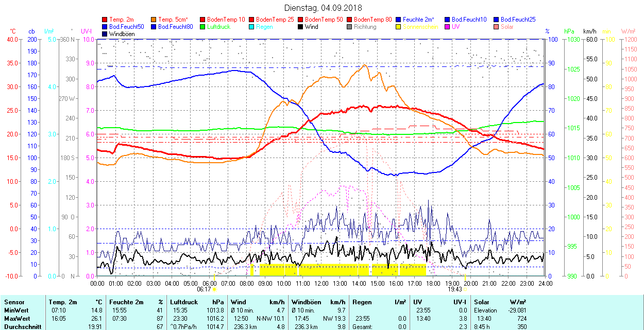Click the orange Temp. 5cm* legend swatch
The height and width of the screenshot is (330, 644).
click(x=154, y=20)
